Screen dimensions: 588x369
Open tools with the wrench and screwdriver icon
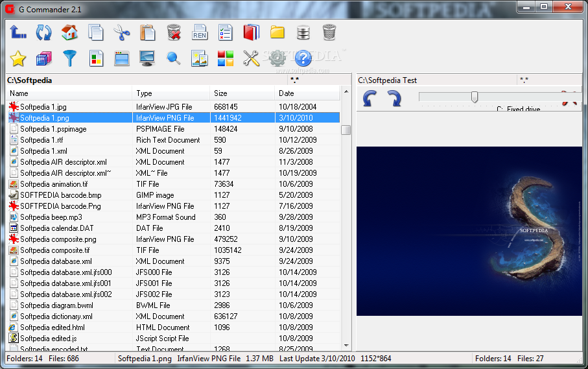pos(252,59)
